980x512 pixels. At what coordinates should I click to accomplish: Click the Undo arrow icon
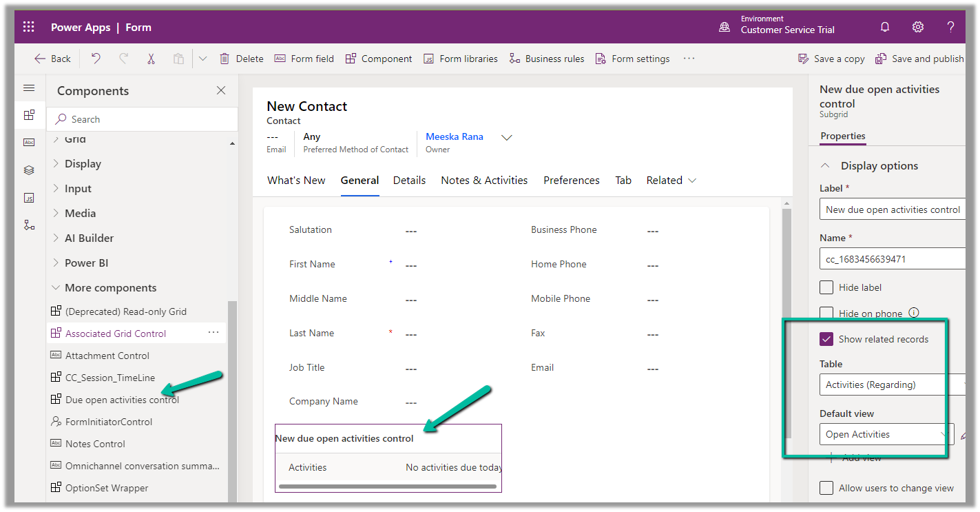coord(96,59)
